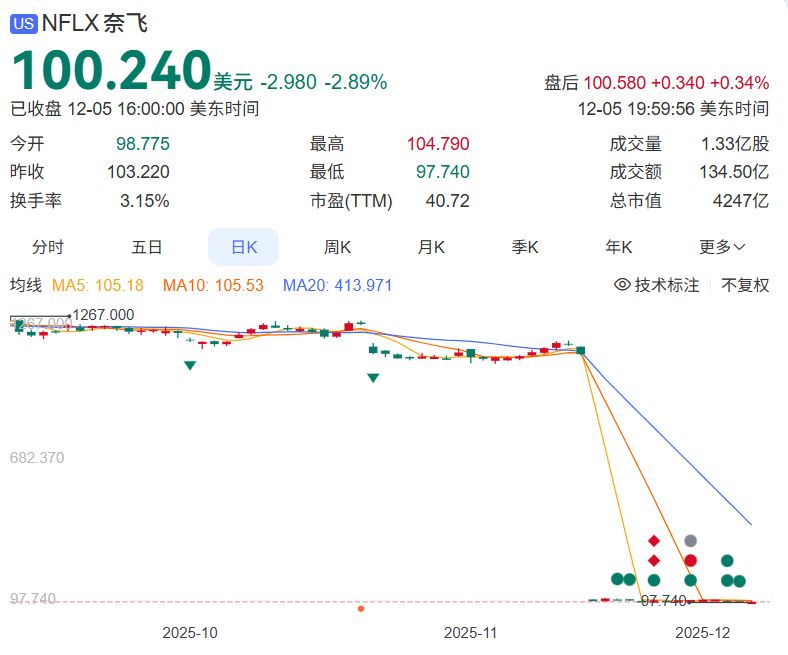This screenshot has height=655, width=788.
Task: Switch to the 分时 intraday tab
Action: [x=48, y=247]
